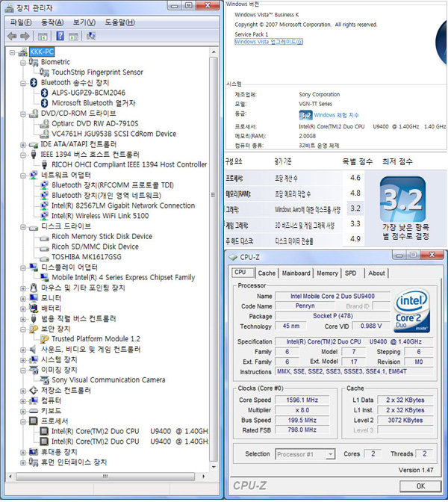Click the horizontal scrollbar right arrow in Device Manager
The width and height of the screenshot is (448, 502).
(x=204, y=477)
